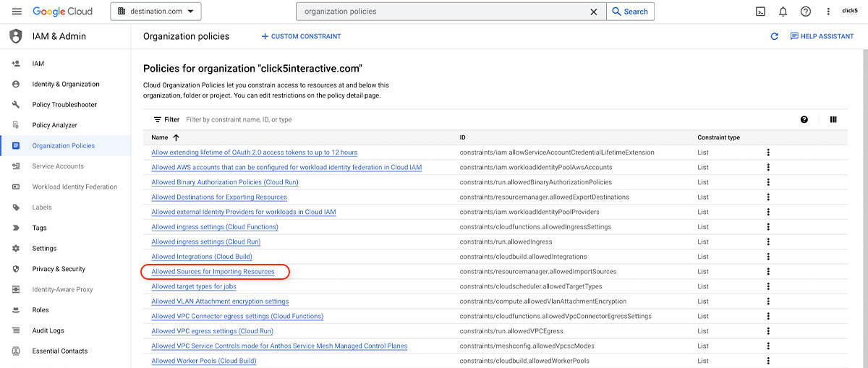Click the Google Cloud logo
This screenshot has height=368, width=868.
[x=63, y=12]
